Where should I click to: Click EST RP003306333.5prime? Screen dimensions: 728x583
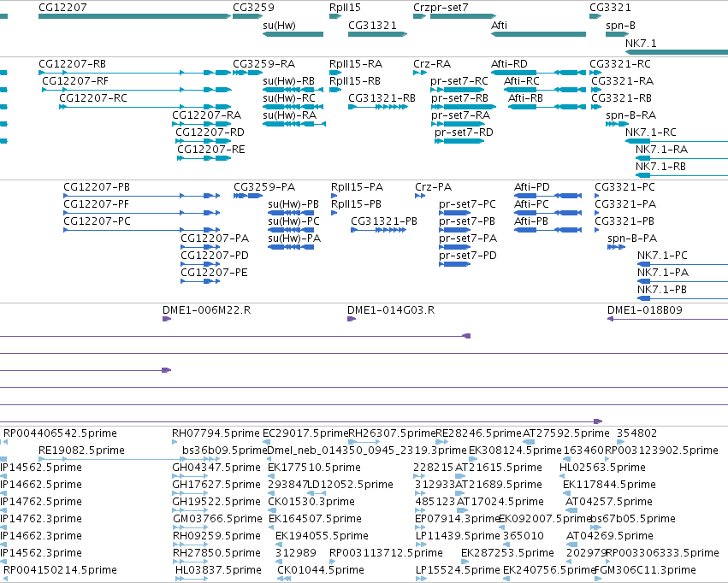tap(662, 553)
